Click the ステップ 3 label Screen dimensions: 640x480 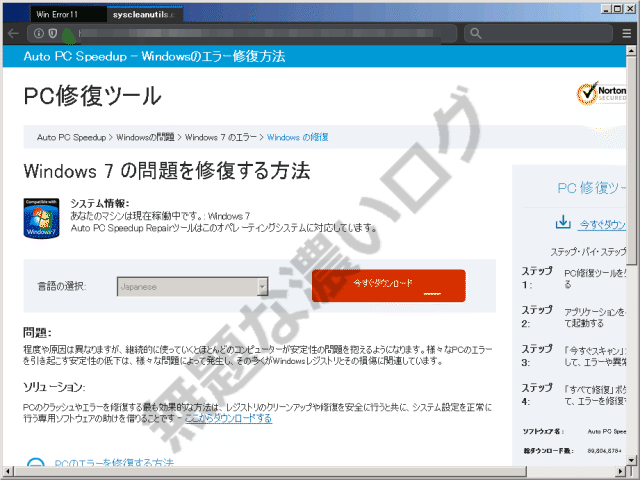[537, 355]
